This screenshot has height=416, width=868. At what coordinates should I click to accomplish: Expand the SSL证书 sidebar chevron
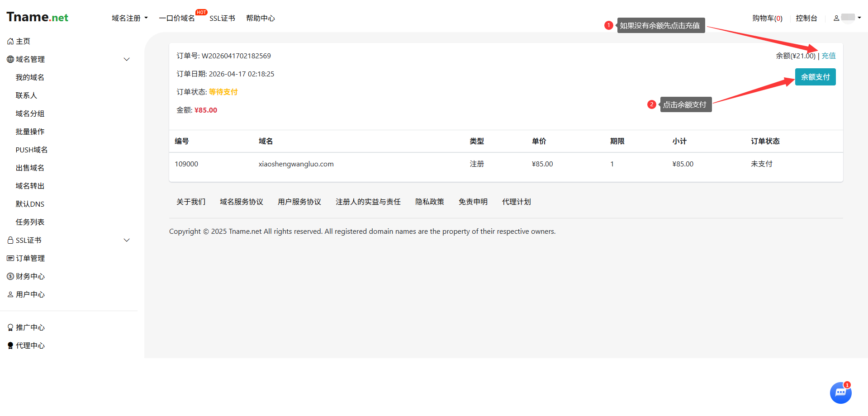click(127, 240)
